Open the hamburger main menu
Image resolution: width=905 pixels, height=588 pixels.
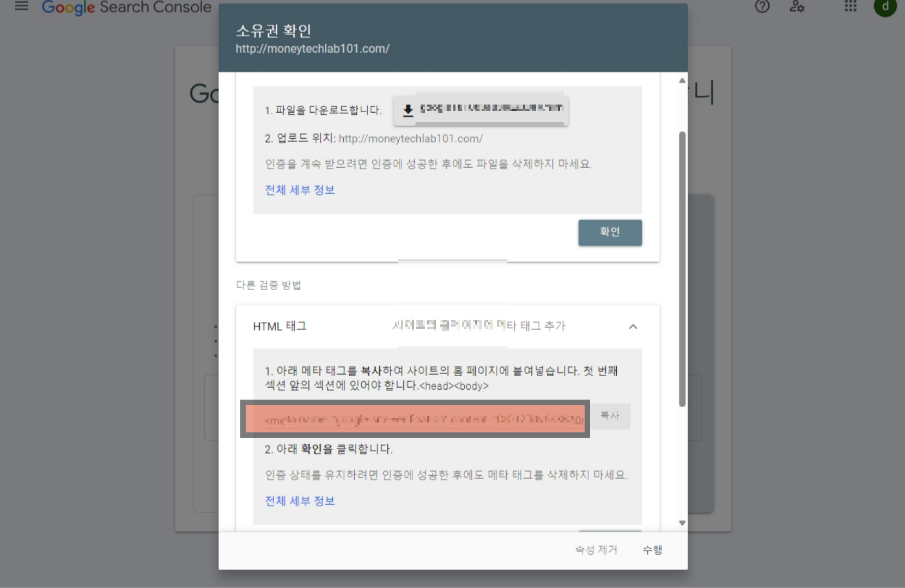coord(22,7)
